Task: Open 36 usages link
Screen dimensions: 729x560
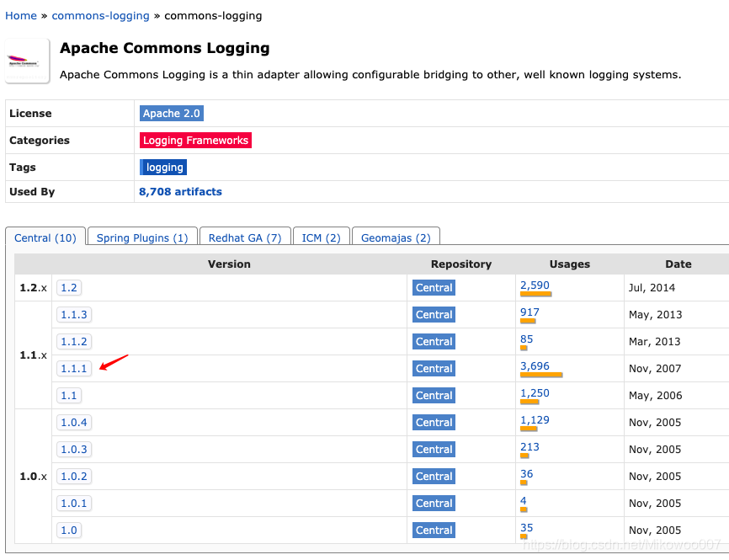Action: tap(526, 474)
